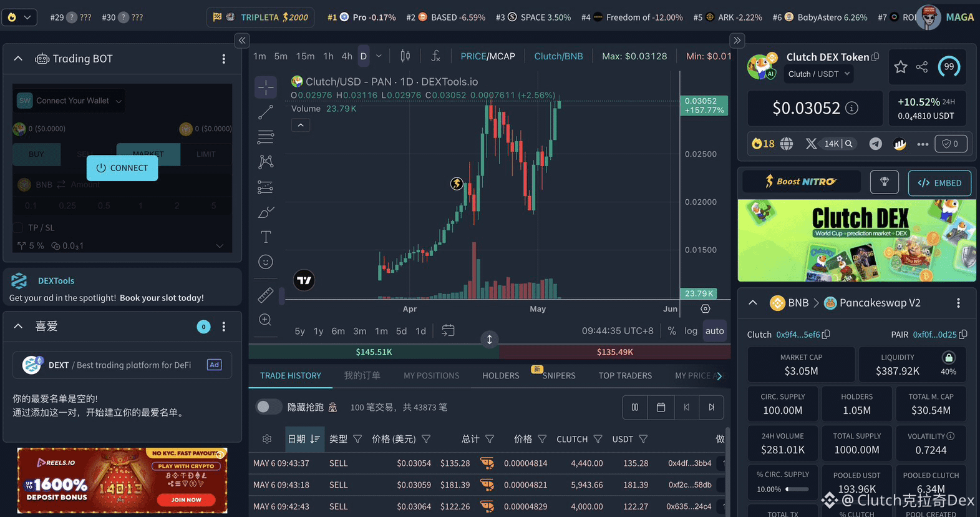Open Pancakeswap V2 pool options menu
Viewport: 980px width, 517px height.
point(959,303)
